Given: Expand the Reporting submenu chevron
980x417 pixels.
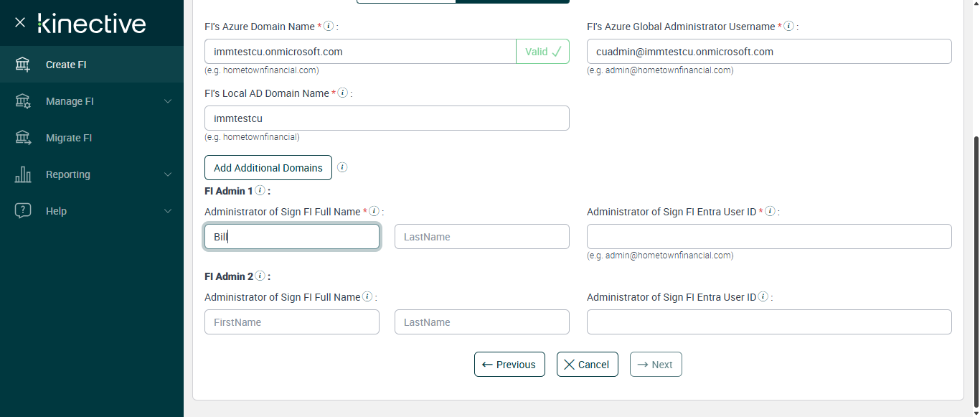Looking at the screenshot, I should coord(168,174).
